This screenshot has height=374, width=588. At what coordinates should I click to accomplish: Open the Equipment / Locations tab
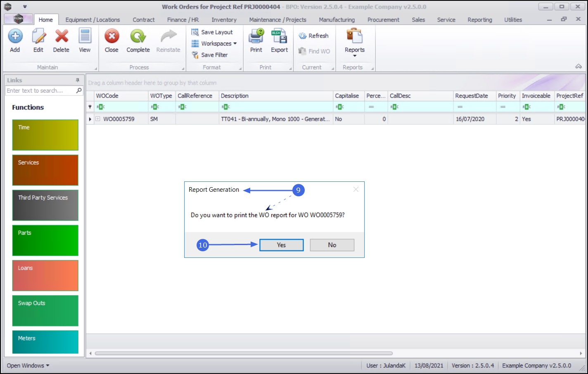pos(92,20)
